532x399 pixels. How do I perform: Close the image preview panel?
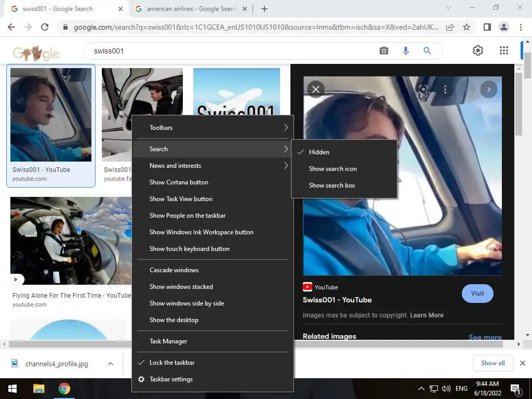tap(316, 89)
